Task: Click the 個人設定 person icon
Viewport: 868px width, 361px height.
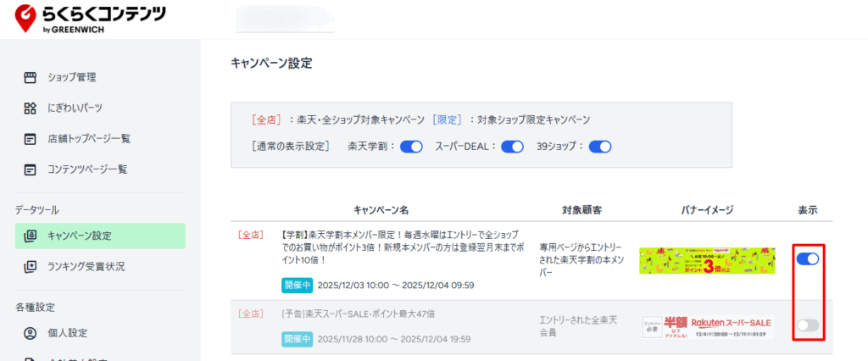Action: click(31, 333)
